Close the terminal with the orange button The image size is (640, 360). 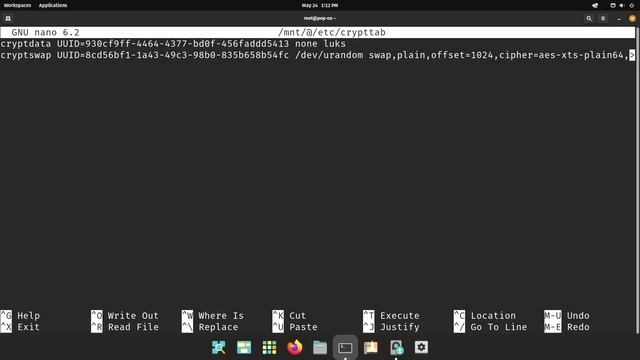[x=632, y=18]
